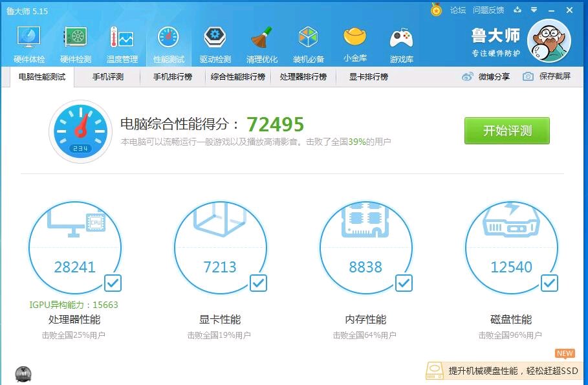588x385 pixels.
Task: Click the 鲁大师 5.15 title text
Action: coord(27,11)
